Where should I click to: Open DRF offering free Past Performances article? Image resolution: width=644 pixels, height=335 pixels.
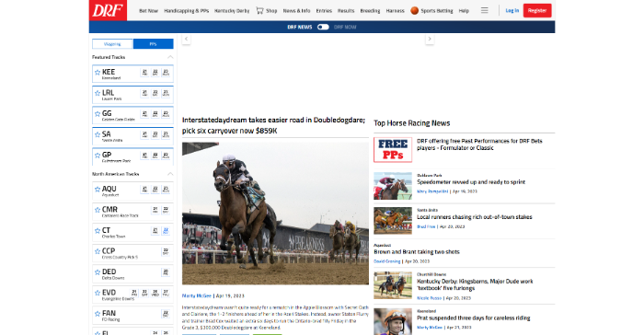(x=479, y=144)
